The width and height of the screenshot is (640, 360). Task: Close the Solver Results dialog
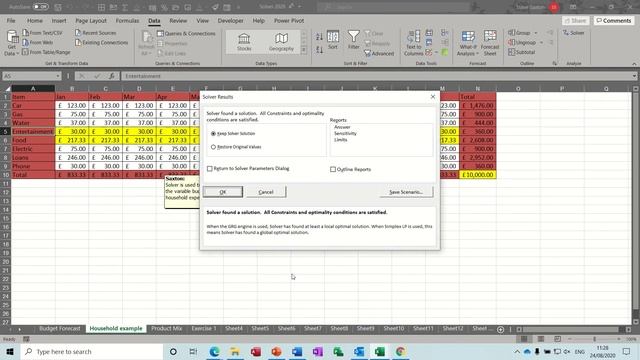(433, 97)
